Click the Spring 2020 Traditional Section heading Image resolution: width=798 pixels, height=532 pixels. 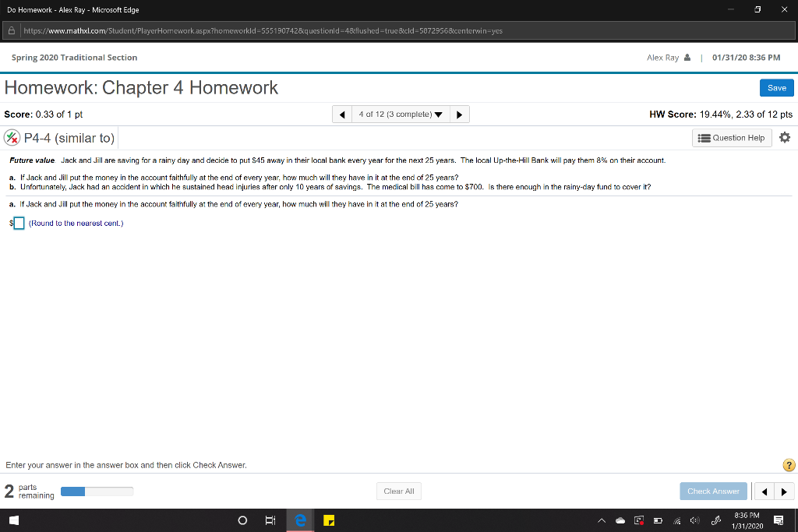[x=73, y=57]
